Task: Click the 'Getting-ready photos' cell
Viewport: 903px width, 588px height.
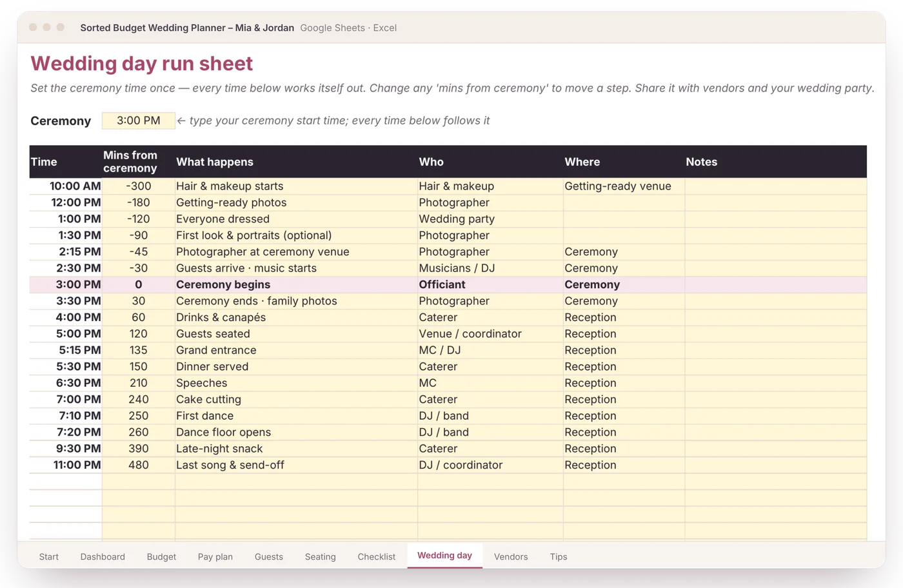Action: tap(296, 202)
